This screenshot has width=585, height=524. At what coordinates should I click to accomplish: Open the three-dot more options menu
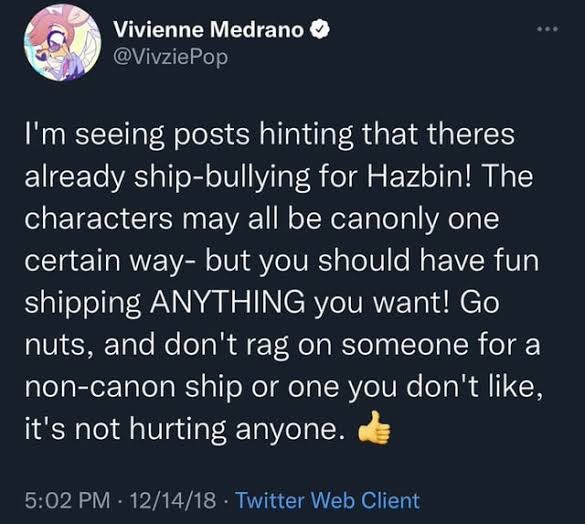(548, 28)
